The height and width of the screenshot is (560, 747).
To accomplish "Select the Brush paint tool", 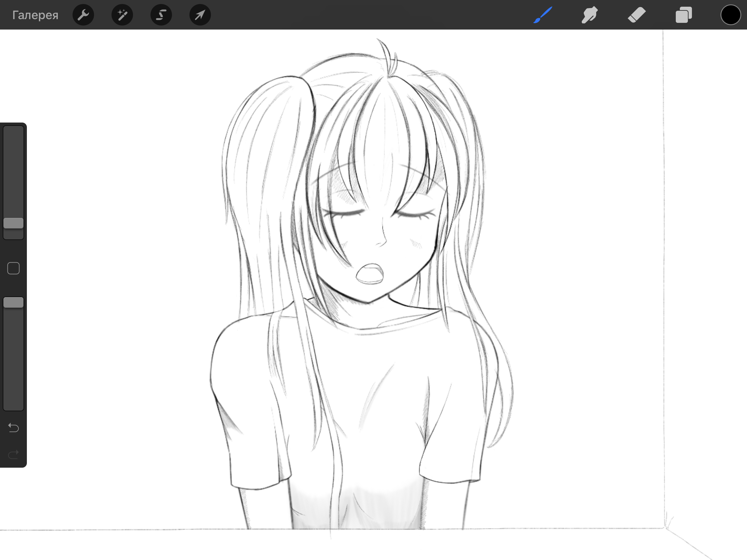I will (543, 15).
